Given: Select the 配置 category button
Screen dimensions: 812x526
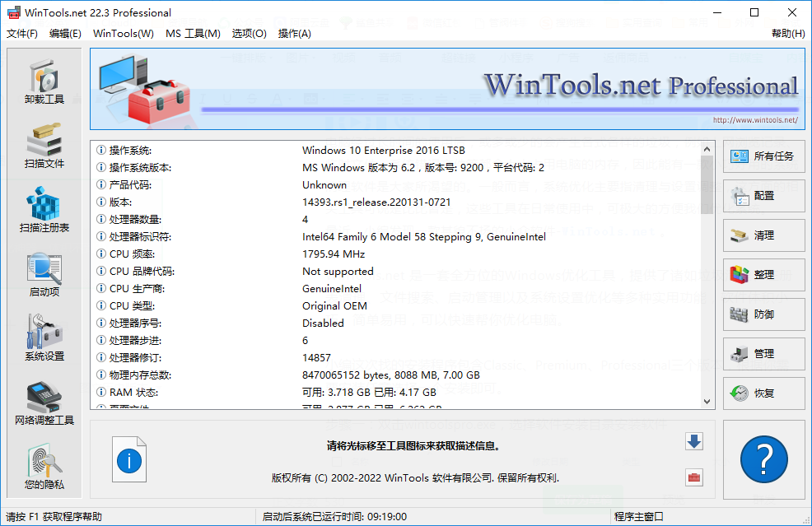Looking at the screenshot, I should (x=764, y=196).
